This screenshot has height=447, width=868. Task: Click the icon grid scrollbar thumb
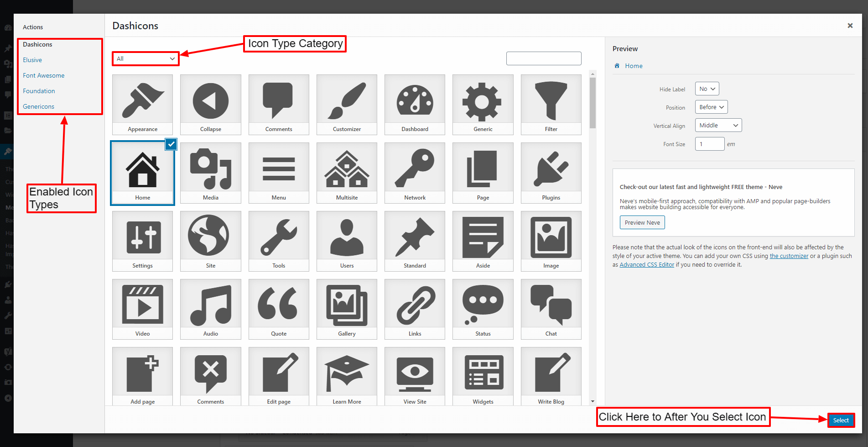tap(593, 103)
